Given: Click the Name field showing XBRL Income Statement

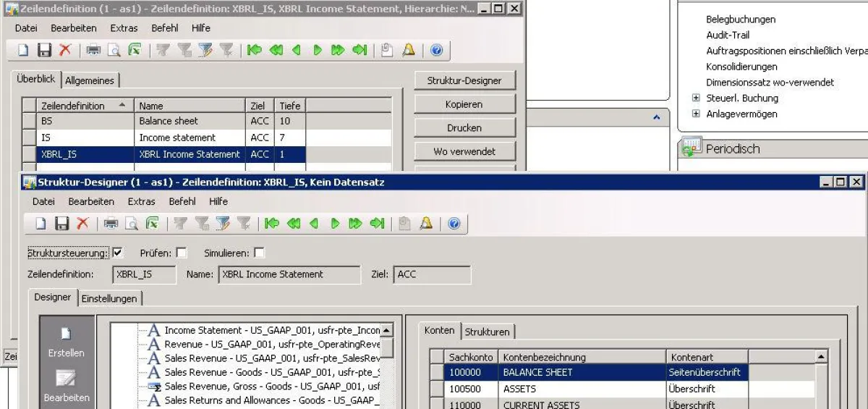Looking at the screenshot, I should point(289,275).
